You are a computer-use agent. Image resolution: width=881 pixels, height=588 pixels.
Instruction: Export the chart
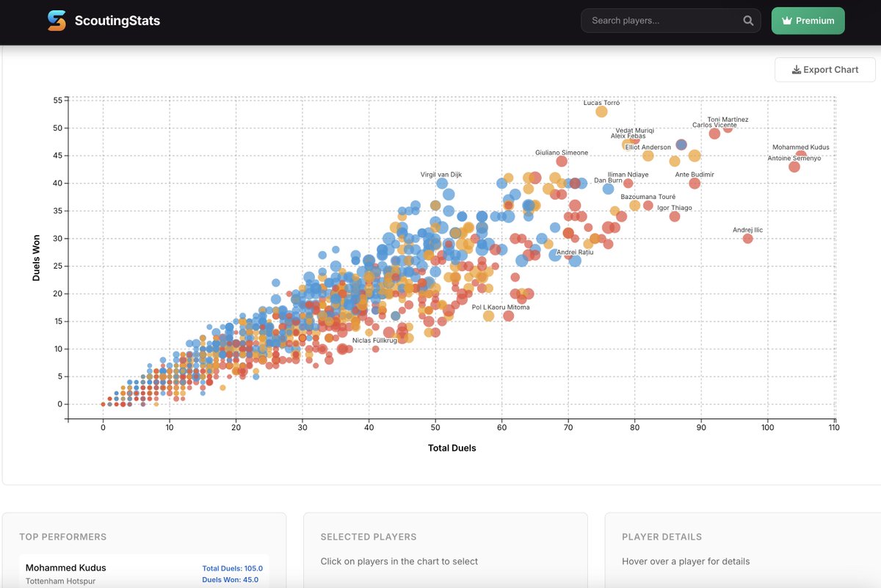tap(824, 69)
